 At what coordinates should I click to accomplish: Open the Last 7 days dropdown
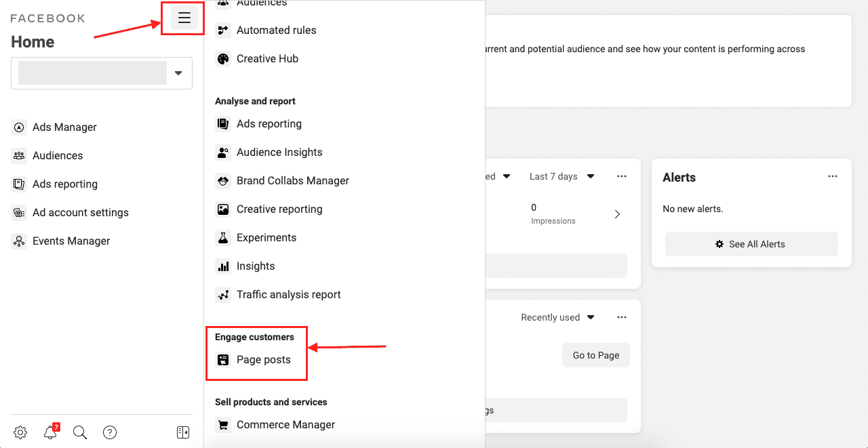[561, 176]
